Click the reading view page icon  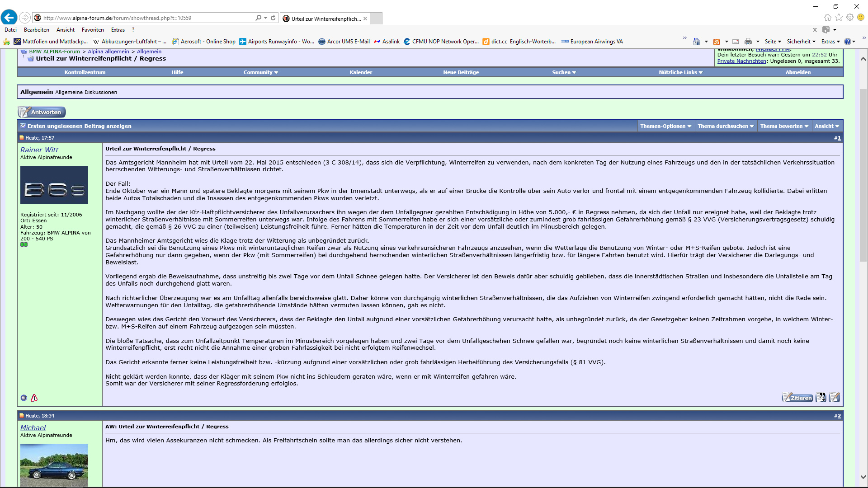pos(826,30)
